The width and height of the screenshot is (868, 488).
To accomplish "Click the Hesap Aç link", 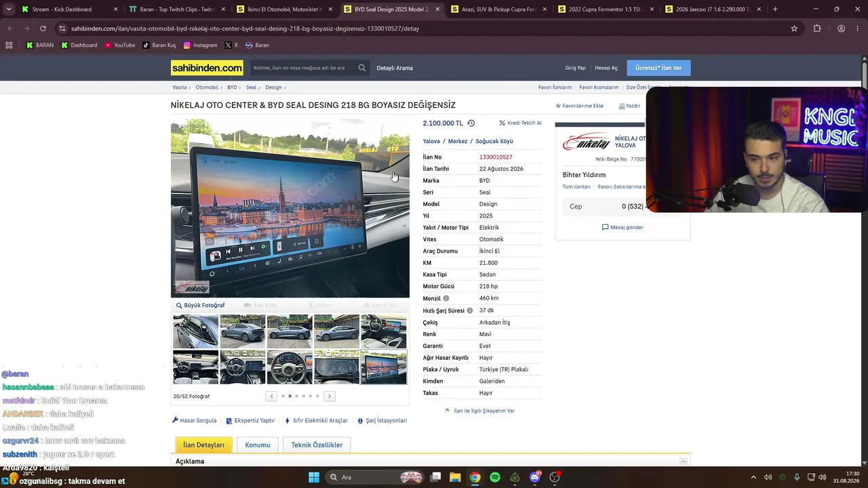I will pyautogui.click(x=606, y=68).
